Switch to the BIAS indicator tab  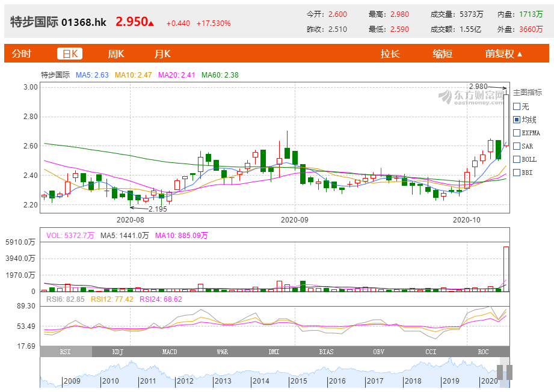pyautogui.click(x=326, y=352)
